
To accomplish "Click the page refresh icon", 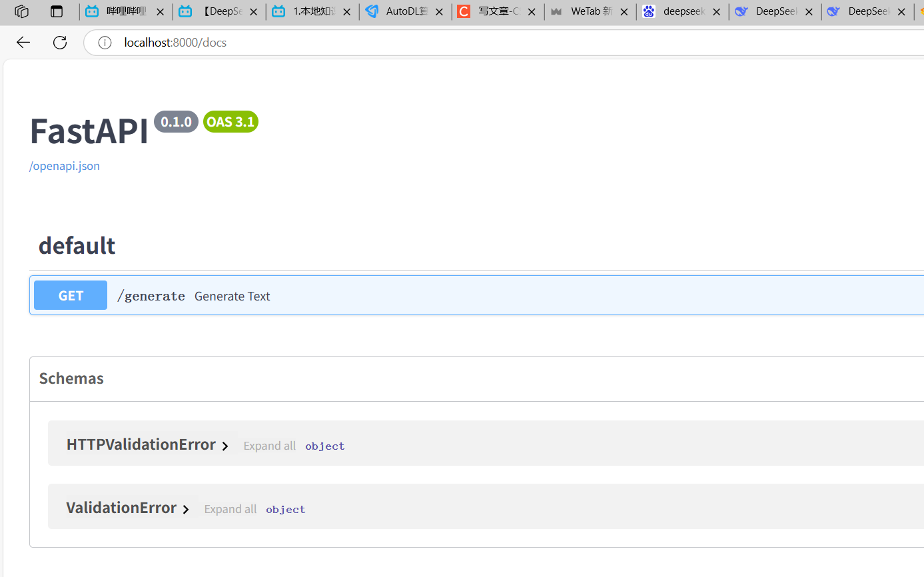I will (60, 43).
